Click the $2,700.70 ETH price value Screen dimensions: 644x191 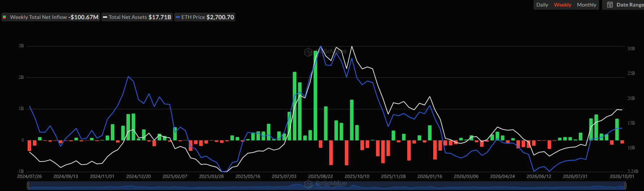pyautogui.click(x=220, y=17)
